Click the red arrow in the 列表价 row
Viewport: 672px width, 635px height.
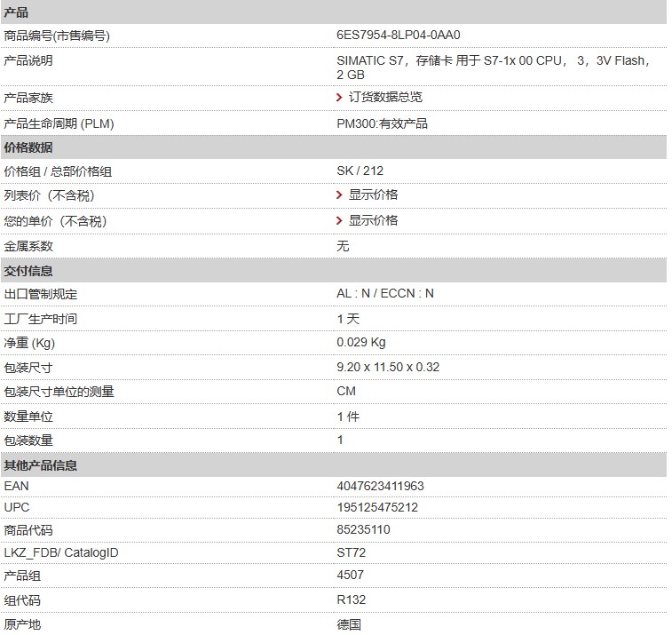pos(340,194)
